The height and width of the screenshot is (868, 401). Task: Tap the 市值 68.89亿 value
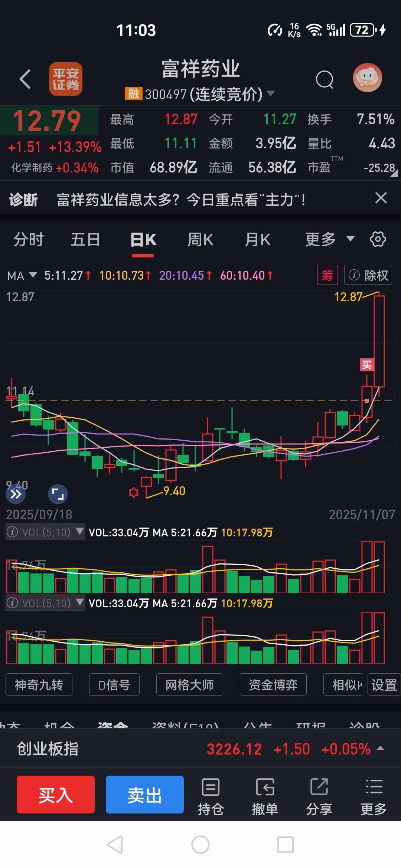[x=173, y=167]
